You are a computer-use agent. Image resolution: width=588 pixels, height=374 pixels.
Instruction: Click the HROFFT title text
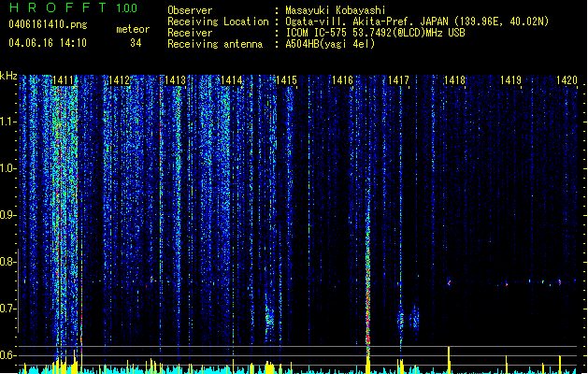pyautogui.click(x=58, y=7)
